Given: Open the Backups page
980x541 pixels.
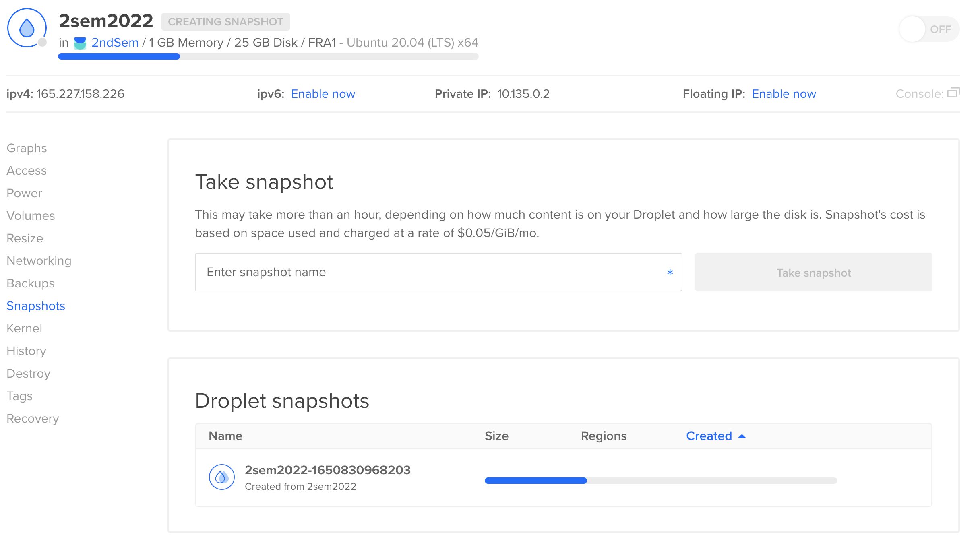Looking at the screenshot, I should pyautogui.click(x=30, y=283).
